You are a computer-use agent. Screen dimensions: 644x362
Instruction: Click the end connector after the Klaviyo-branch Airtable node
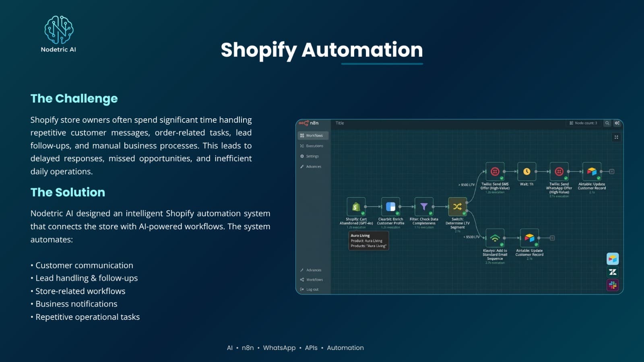pyautogui.click(x=552, y=238)
